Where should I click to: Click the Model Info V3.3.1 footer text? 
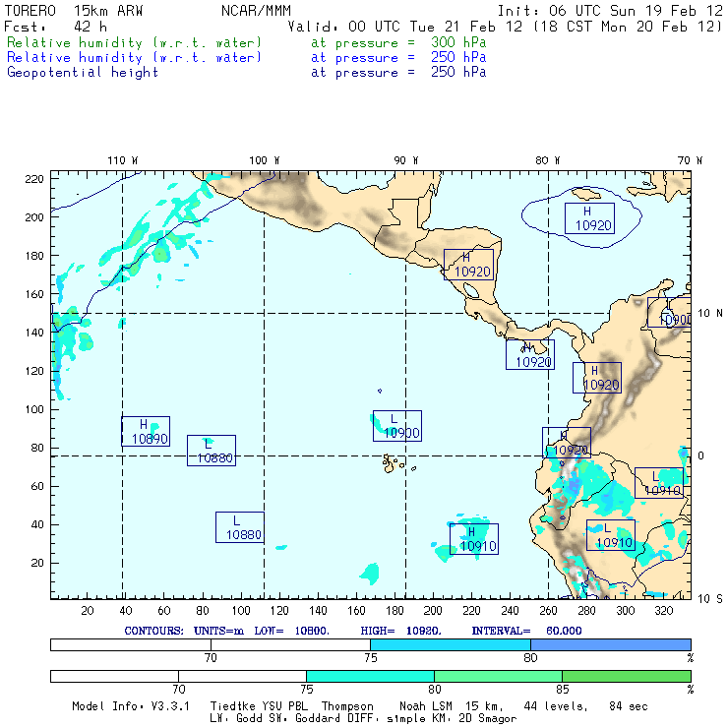coord(139,706)
